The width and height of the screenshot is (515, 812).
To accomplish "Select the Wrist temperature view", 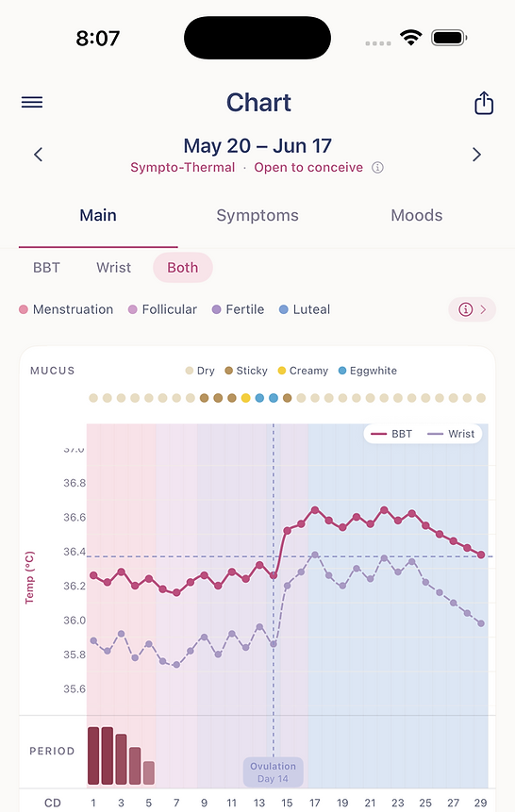I will pos(113,268).
